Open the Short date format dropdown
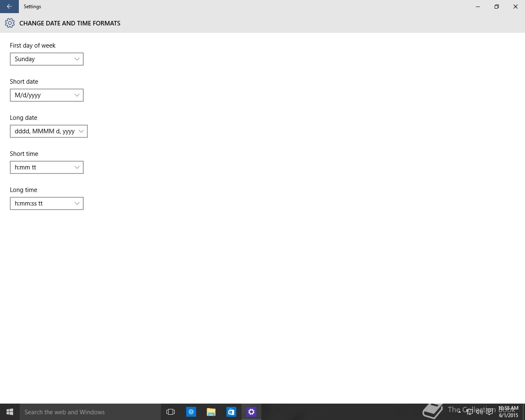Image resolution: width=525 pixels, height=420 pixels. (47, 95)
